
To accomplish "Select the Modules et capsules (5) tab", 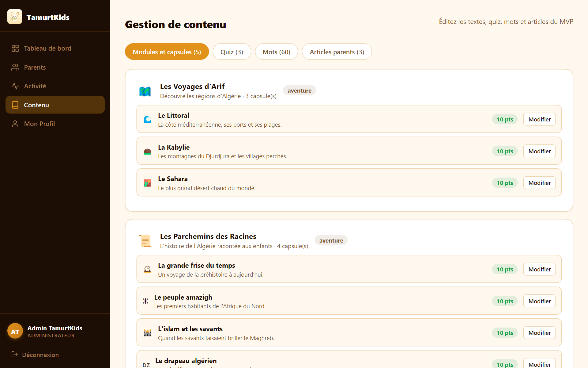I will pos(167,52).
